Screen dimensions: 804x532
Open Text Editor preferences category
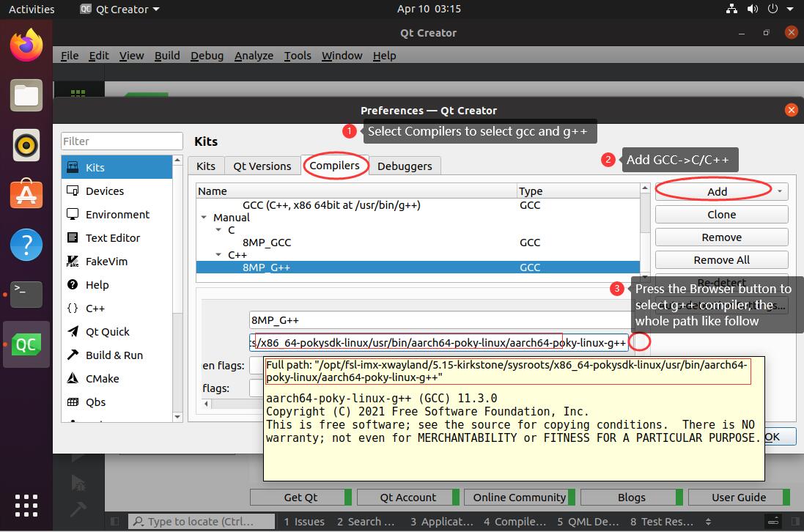[x=117, y=238]
